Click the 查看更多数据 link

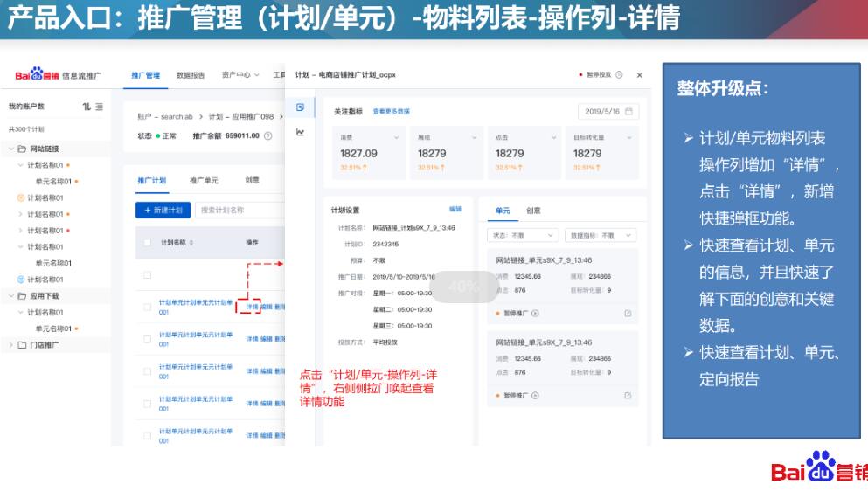(x=391, y=112)
